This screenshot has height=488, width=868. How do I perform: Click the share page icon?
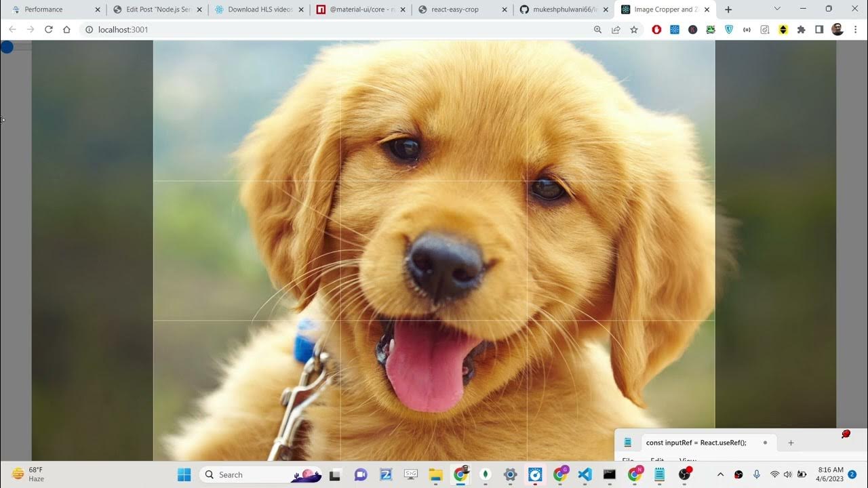(x=616, y=30)
